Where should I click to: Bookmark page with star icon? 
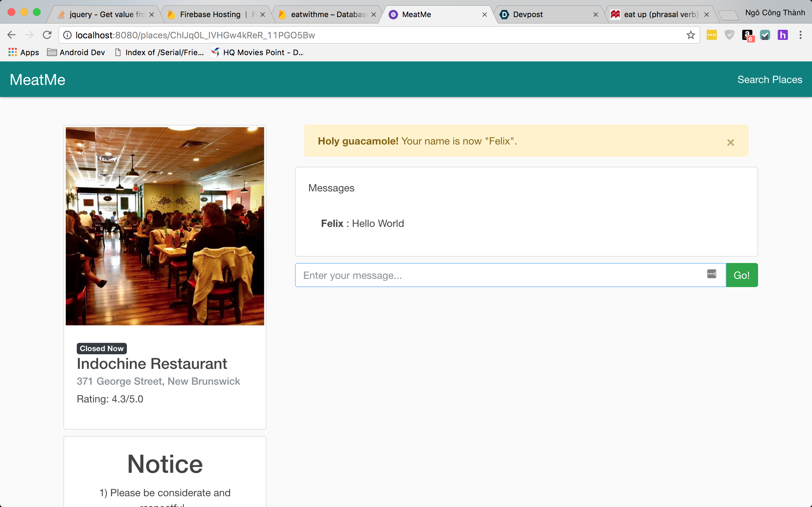tap(690, 35)
